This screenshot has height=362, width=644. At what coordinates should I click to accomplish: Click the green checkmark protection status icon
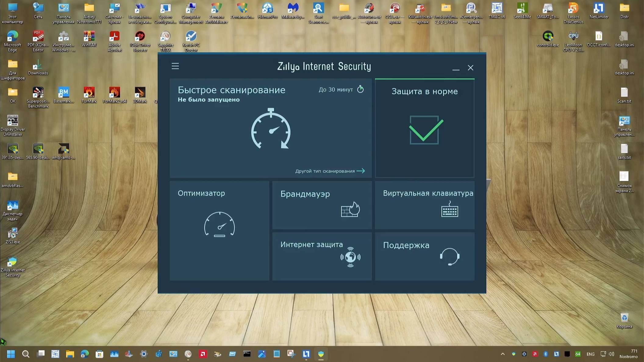pos(424,130)
